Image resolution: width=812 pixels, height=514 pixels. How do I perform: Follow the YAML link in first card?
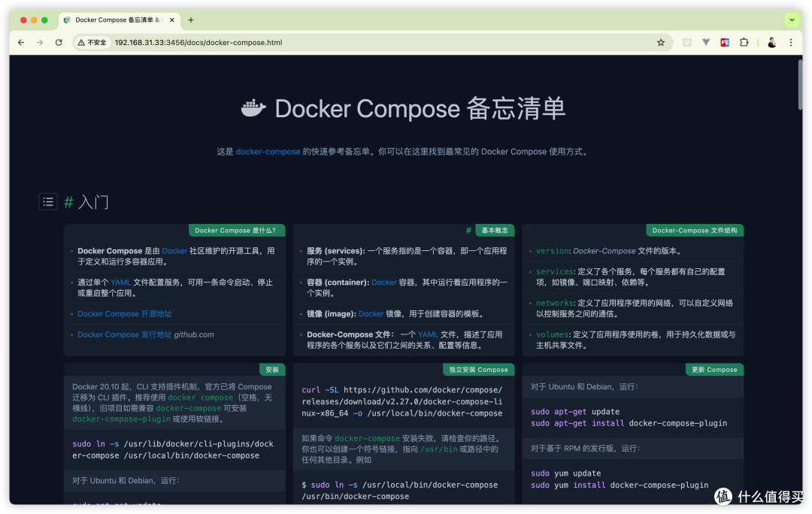120,282
